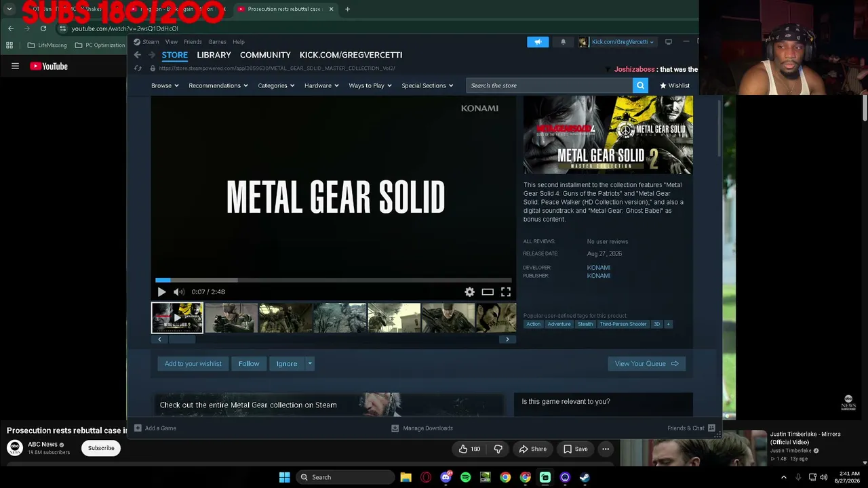868x488 pixels.
Task: Switch to the COMMUNITY tab
Action: [x=265, y=55]
